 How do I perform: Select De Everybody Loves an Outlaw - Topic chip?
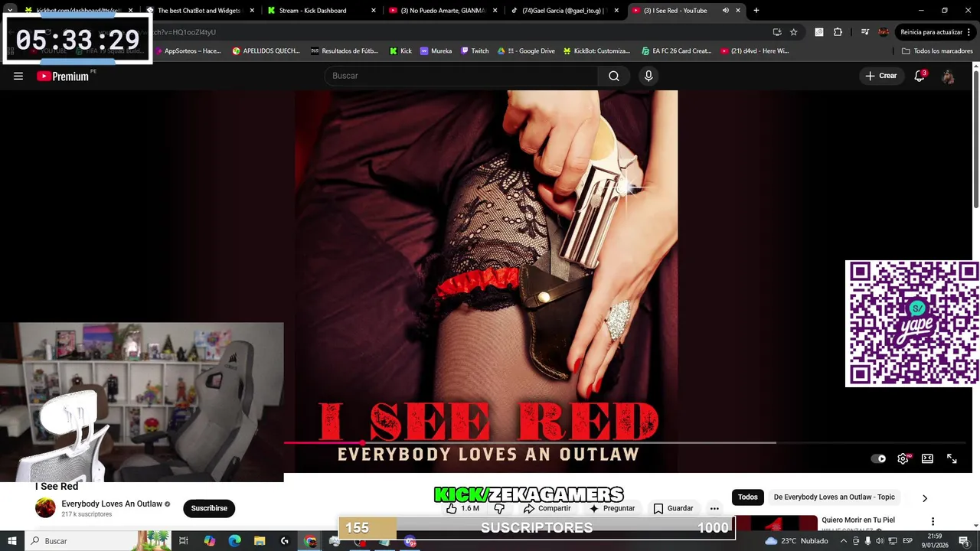(835, 497)
